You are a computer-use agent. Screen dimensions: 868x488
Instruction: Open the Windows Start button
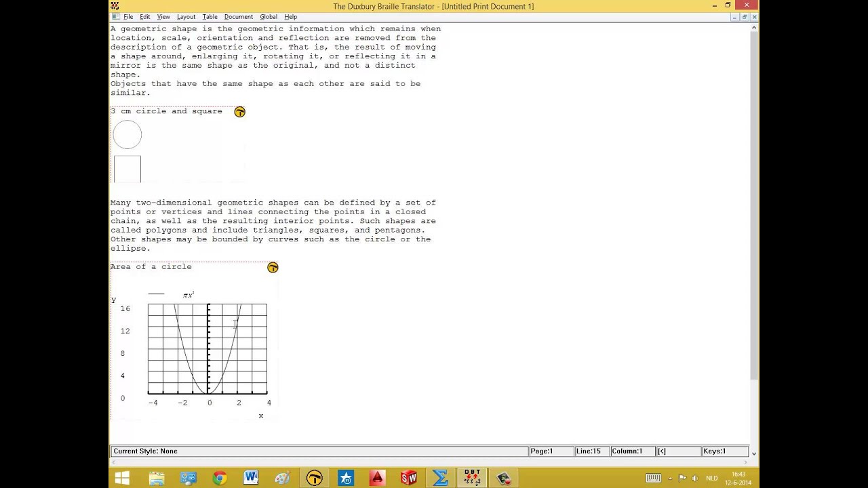pos(122,478)
